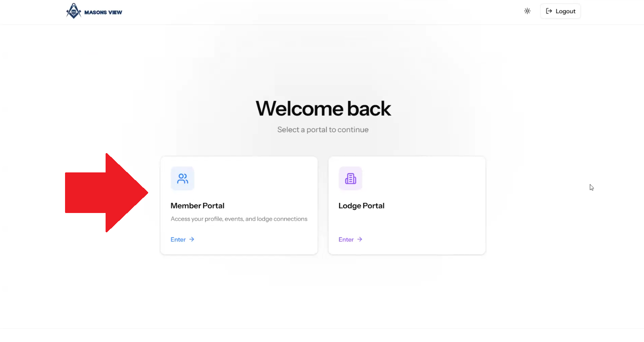Click the MASONS VIEW brand text
This screenshot has height=342, width=644.
tap(103, 12)
